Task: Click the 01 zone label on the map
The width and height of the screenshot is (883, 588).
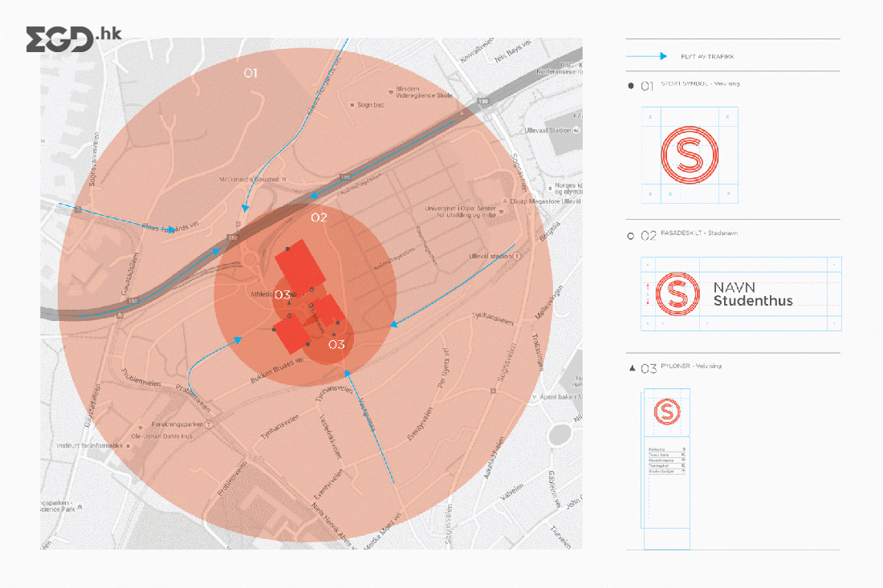Action: (x=250, y=73)
